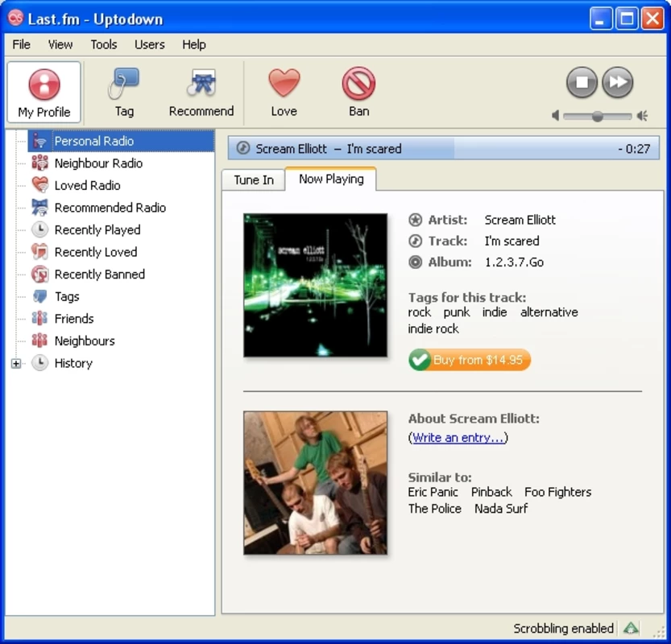Select Neighbour Radio station
The width and height of the screenshot is (671, 644).
(x=98, y=163)
